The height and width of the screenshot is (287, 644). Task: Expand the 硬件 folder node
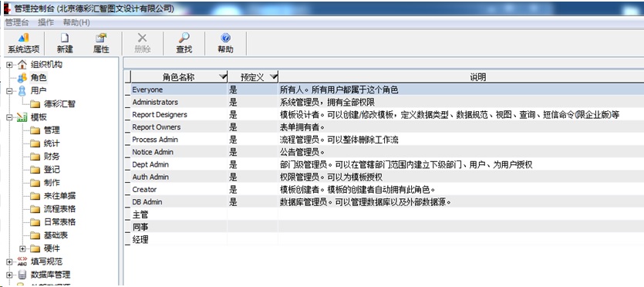click(22, 249)
